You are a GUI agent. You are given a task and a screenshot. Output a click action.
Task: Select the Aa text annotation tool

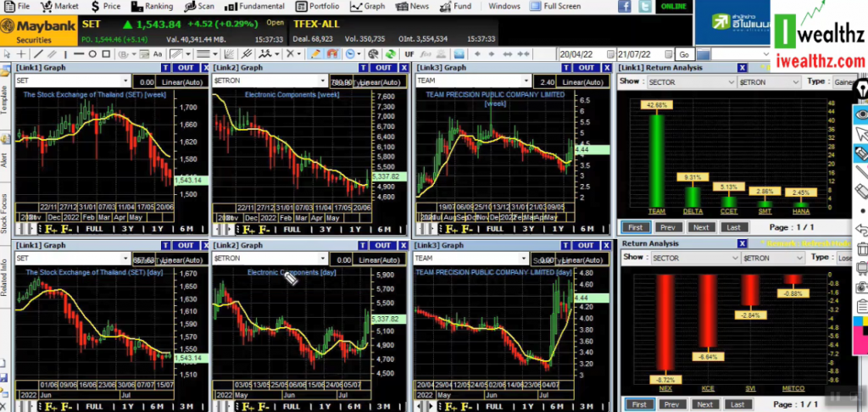pyautogui.click(x=158, y=53)
